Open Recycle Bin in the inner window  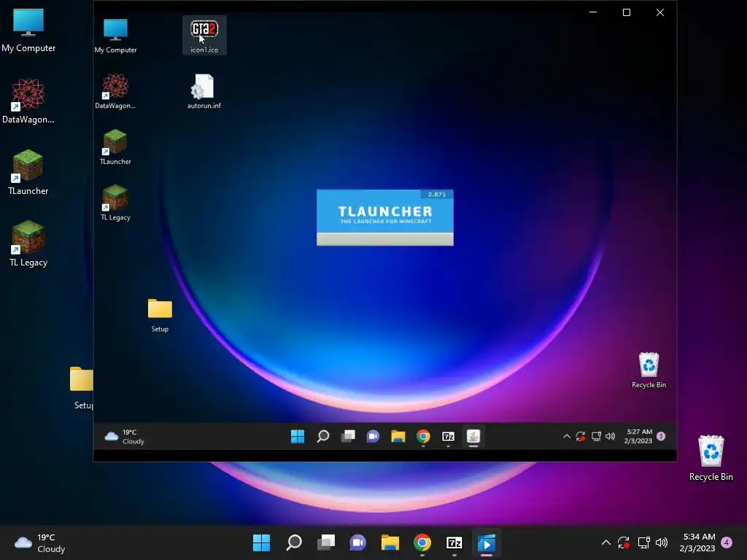(x=649, y=370)
